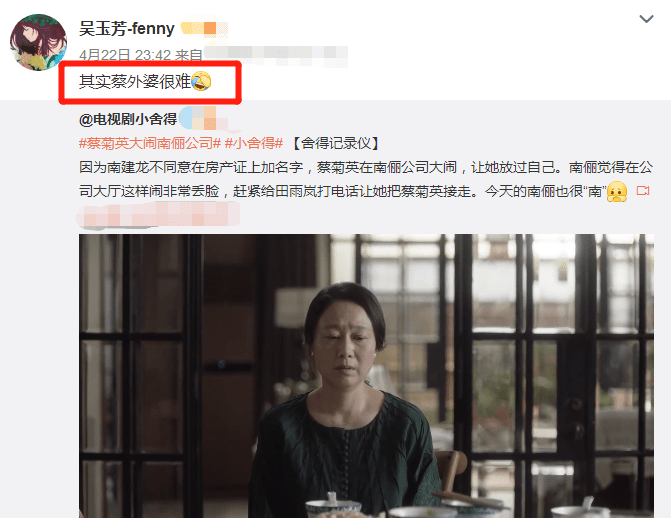Viewport: 671px width, 518px height.
Task: Open the video link camera icon
Action: [x=643, y=191]
